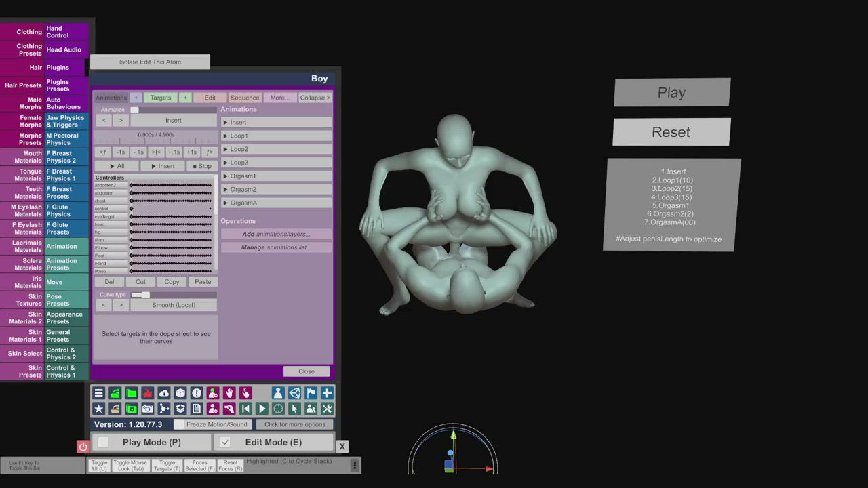Image resolution: width=868 pixels, height=488 pixels.
Task: Open the More... menu
Action: click(x=279, y=98)
